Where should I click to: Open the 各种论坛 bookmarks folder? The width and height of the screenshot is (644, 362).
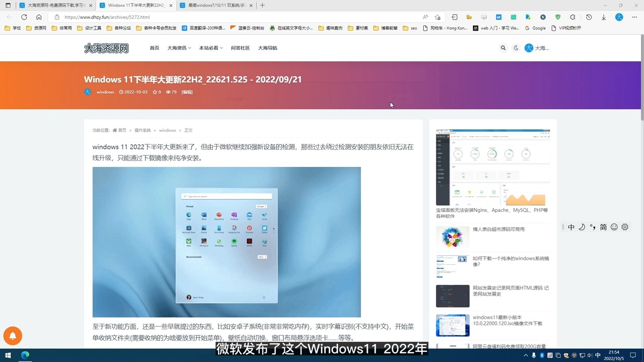coord(119,28)
